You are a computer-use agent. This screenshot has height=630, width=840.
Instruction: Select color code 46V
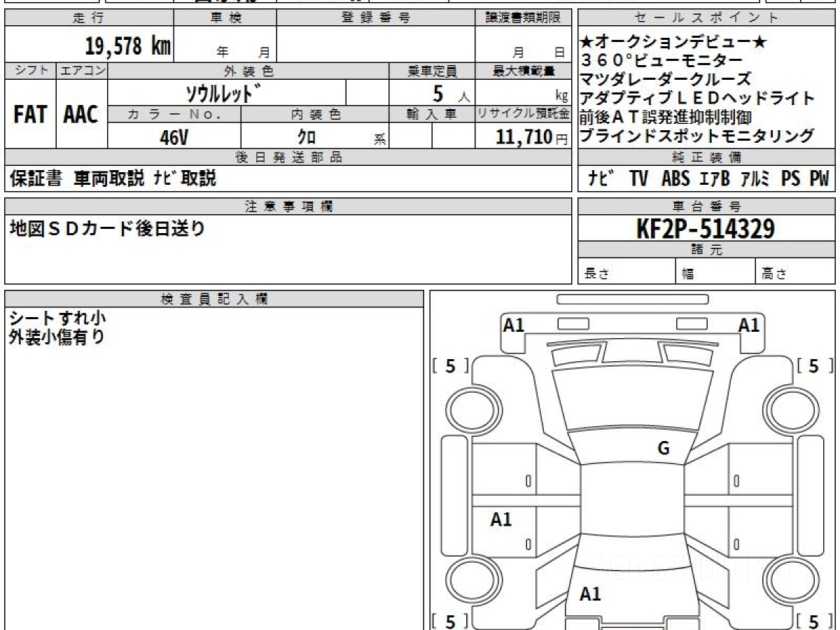174,137
